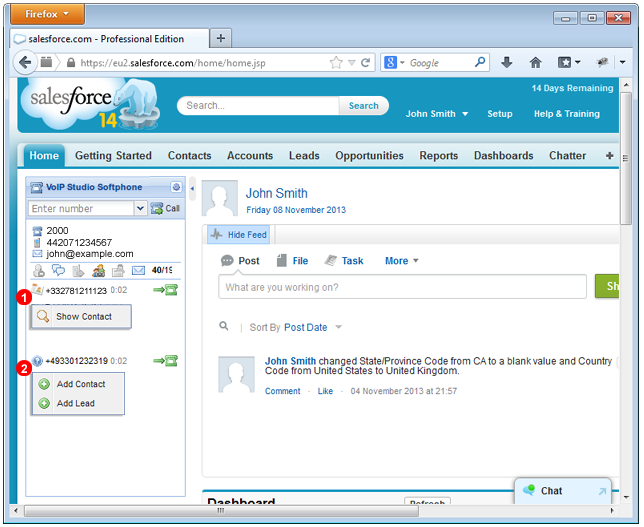The height and width of the screenshot is (527, 644).
Task: Open John Smith link in feed post
Action: 290,361
